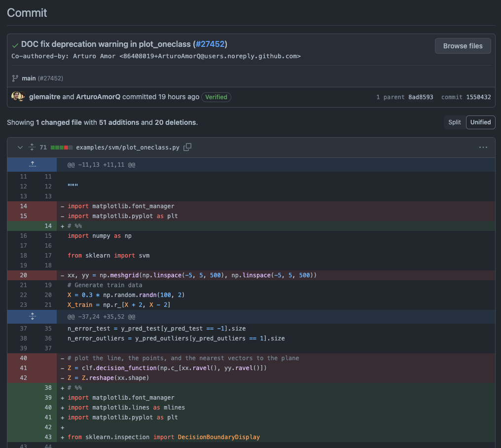Keep Unified diff view selected
Image resolution: width=501 pixels, height=448 pixels.
(480, 122)
